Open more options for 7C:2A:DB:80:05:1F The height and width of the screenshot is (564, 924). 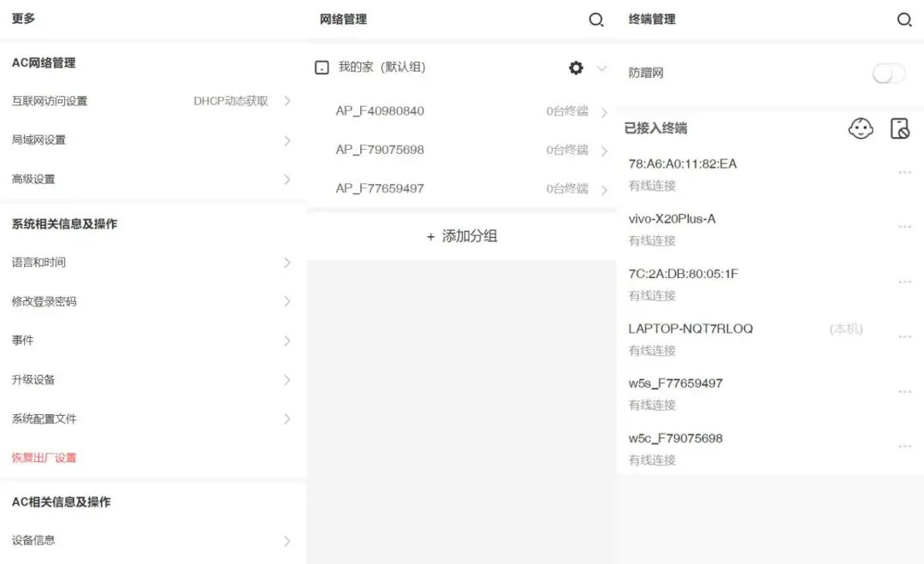904,282
